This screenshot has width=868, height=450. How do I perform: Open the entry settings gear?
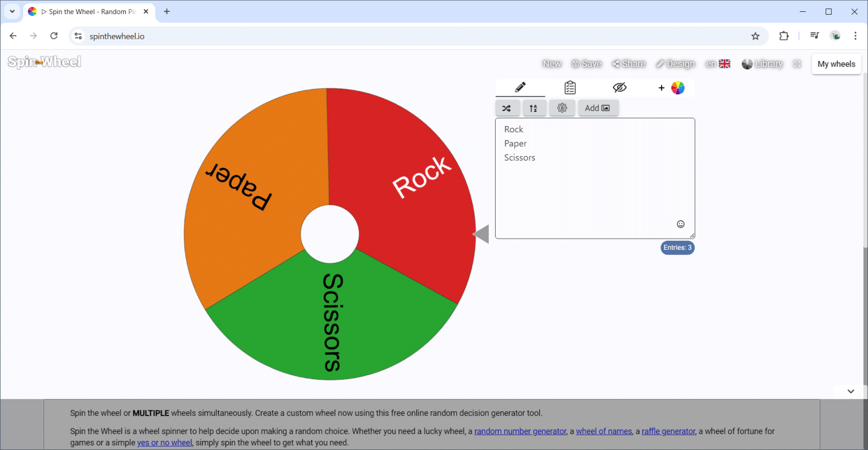562,107
